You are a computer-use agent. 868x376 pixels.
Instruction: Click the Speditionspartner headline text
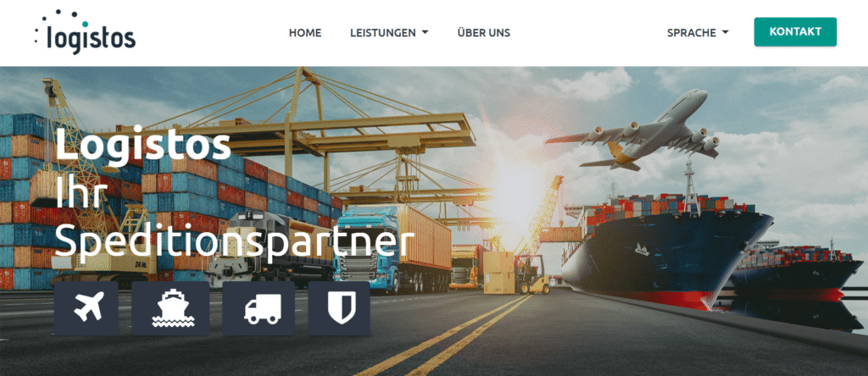coord(235,241)
